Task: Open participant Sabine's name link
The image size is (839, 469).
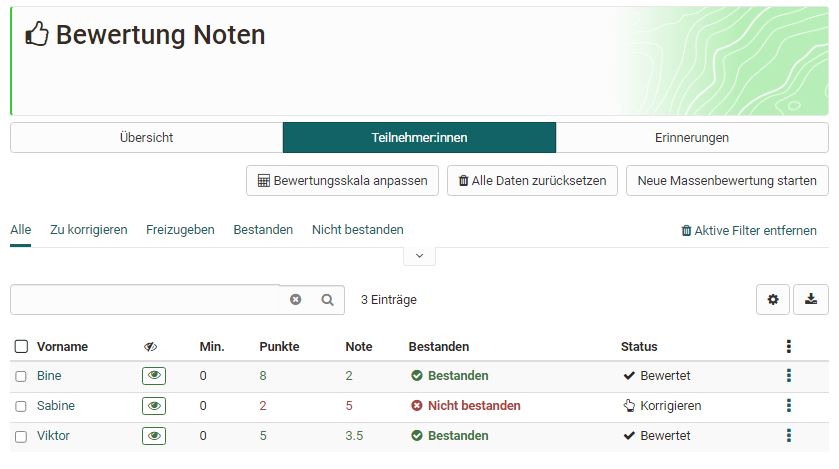Action: point(56,406)
